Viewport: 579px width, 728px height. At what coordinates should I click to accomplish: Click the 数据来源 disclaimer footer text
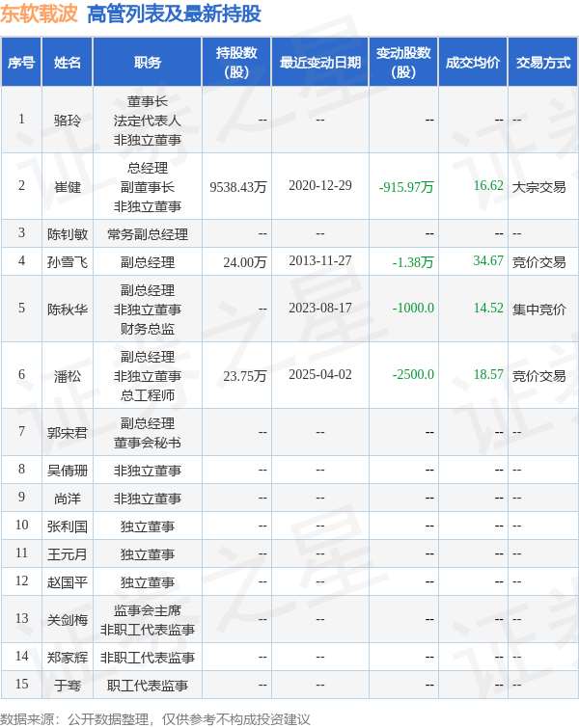coord(154,719)
